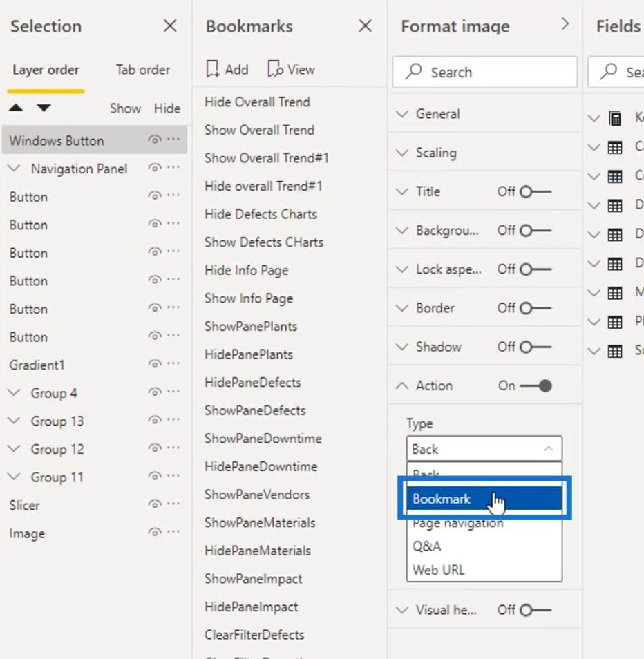Viewport: 644px width, 659px height.
Task: Expand the Visual header section chevron
Action: click(x=402, y=610)
